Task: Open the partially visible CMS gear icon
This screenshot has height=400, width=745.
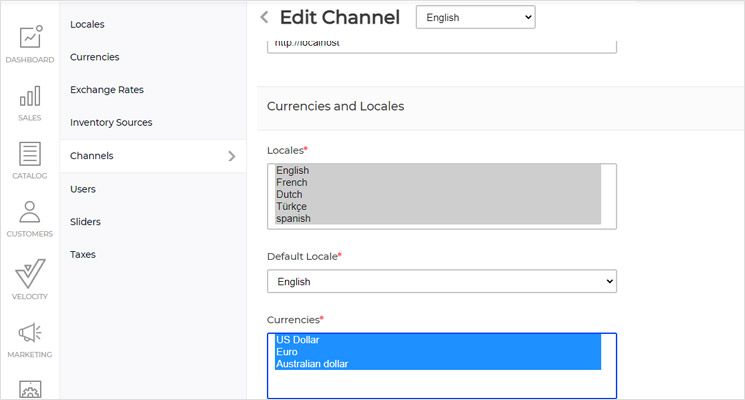Action: tap(30, 390)
